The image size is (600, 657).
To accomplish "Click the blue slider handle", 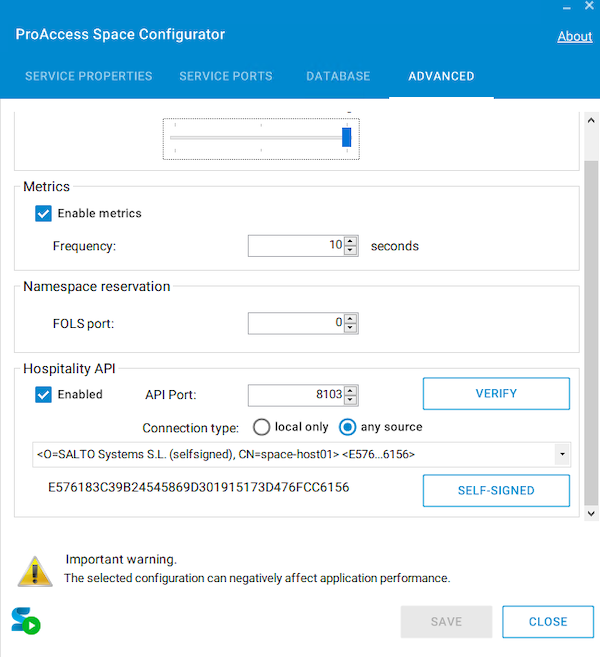I will point(347,137).
